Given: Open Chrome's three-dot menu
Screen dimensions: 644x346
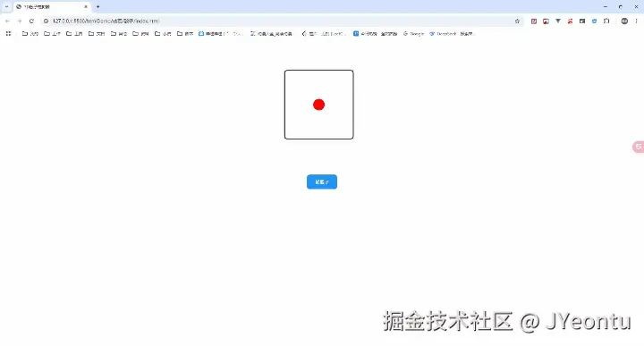Looking at the screenshot, I should point(636,21).
